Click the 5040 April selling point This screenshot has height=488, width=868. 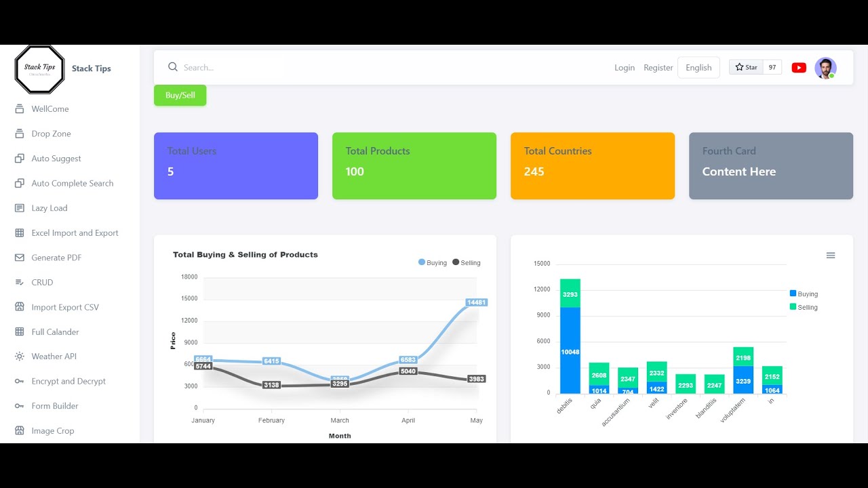408,371
